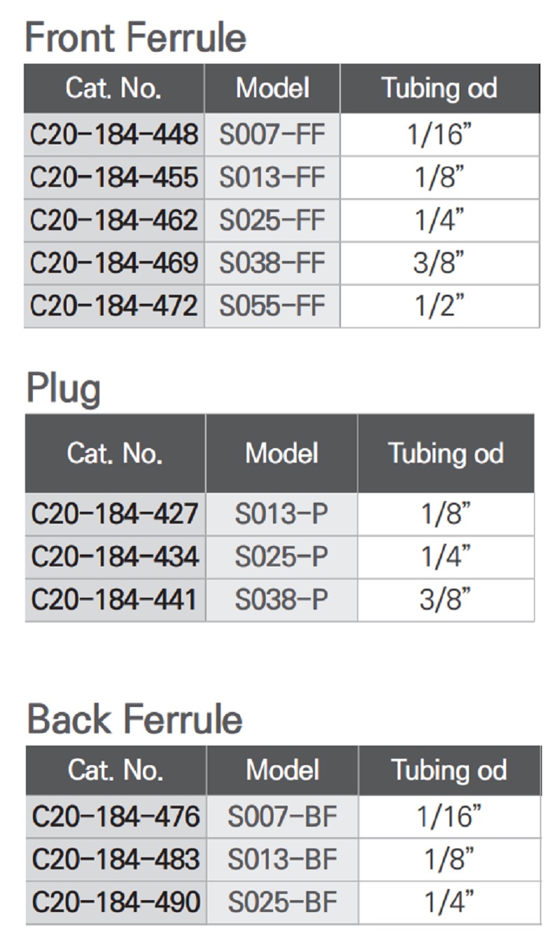Click the Back Ferrule heading

pos(135,720)
